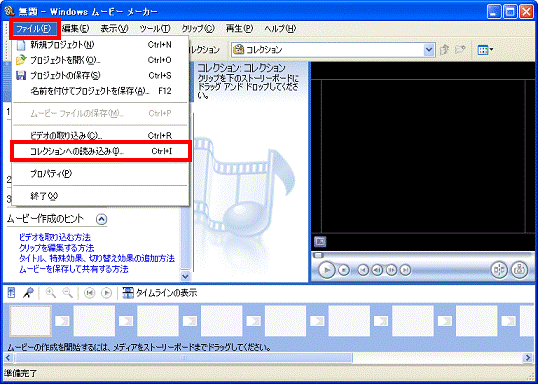Open the ヘルプ(H) menu
Screen dimensions: 538x384
pos(280,28)
